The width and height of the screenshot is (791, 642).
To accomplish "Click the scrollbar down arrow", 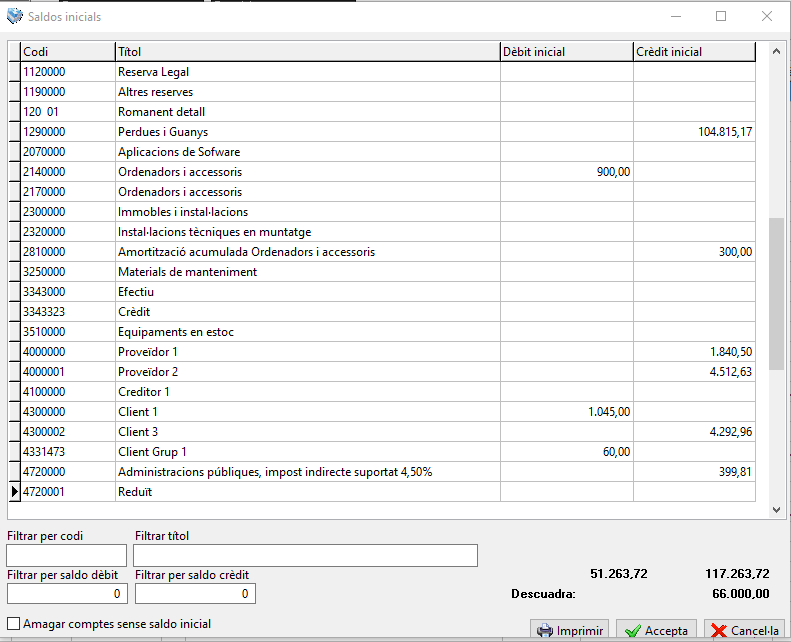I will 776,510.
